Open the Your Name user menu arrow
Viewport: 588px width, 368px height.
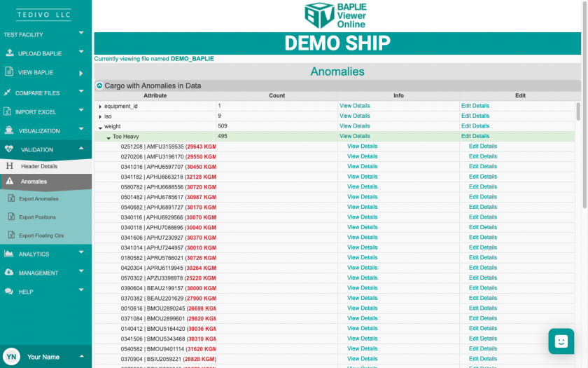(x=81, y=356)
